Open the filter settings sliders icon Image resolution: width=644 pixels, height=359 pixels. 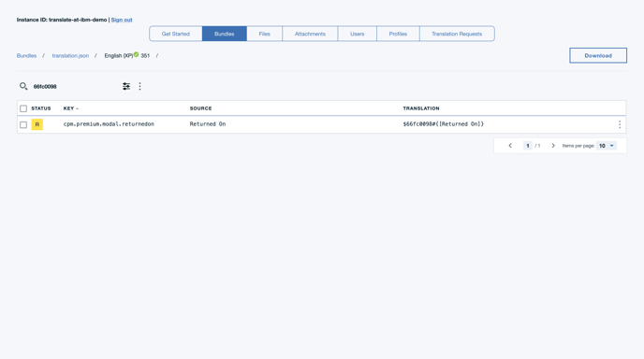(126, 86)
